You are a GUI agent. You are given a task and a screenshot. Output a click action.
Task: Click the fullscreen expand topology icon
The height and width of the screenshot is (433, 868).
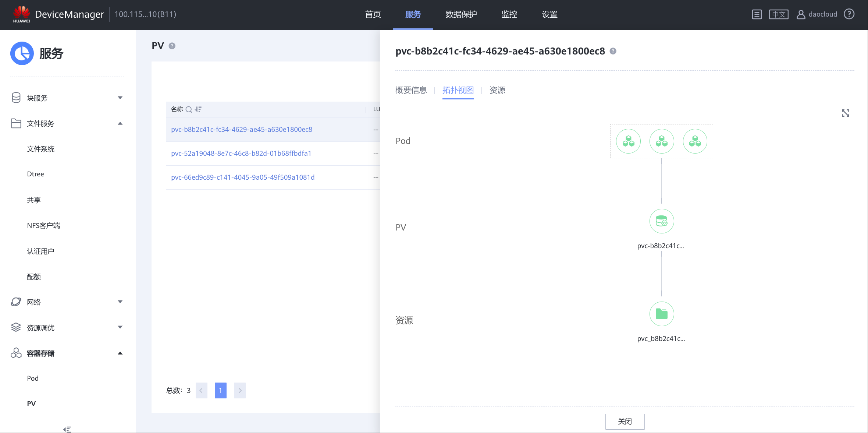845,113
